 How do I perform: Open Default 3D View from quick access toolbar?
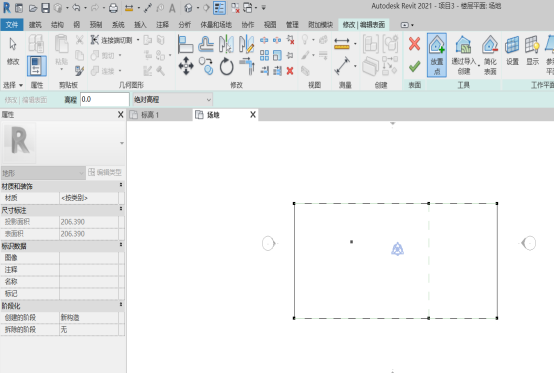(x=189, y=8)
